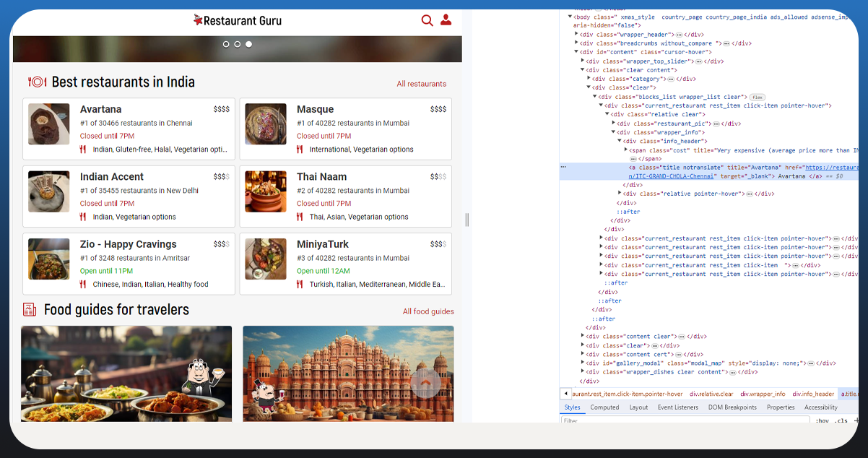Click the flex badge on blocks_list div
868x458 pixels.
pyautogui.click(x=757, y=97)
